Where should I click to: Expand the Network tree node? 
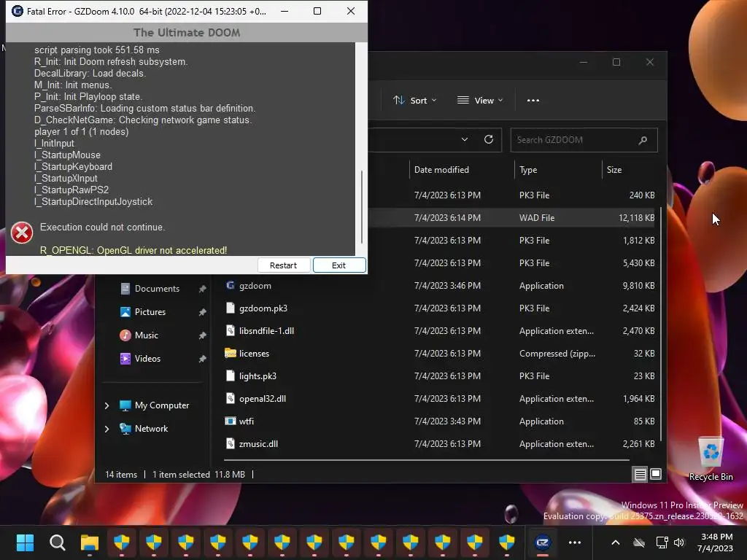click(x=107, y=429)
